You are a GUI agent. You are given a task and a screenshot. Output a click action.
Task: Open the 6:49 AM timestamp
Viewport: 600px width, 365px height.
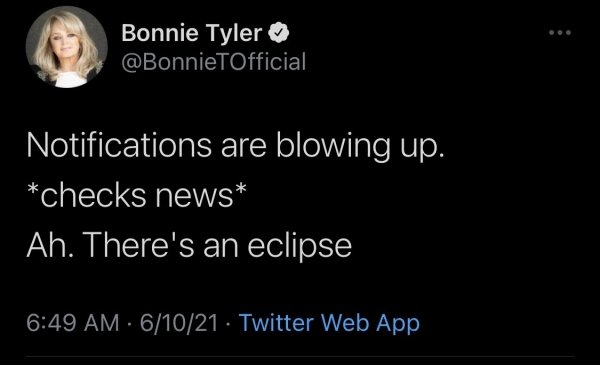click(73, 323)
